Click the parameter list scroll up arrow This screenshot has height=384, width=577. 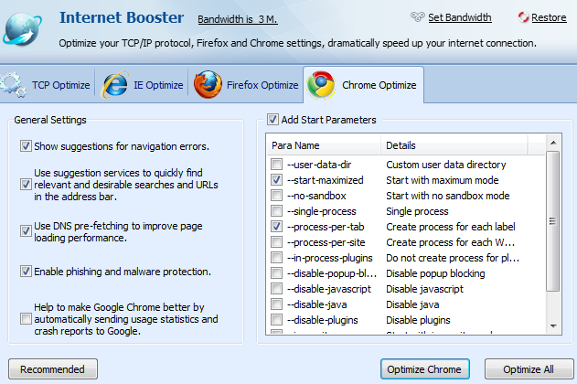pyautogui.click(x=553, y=143)
